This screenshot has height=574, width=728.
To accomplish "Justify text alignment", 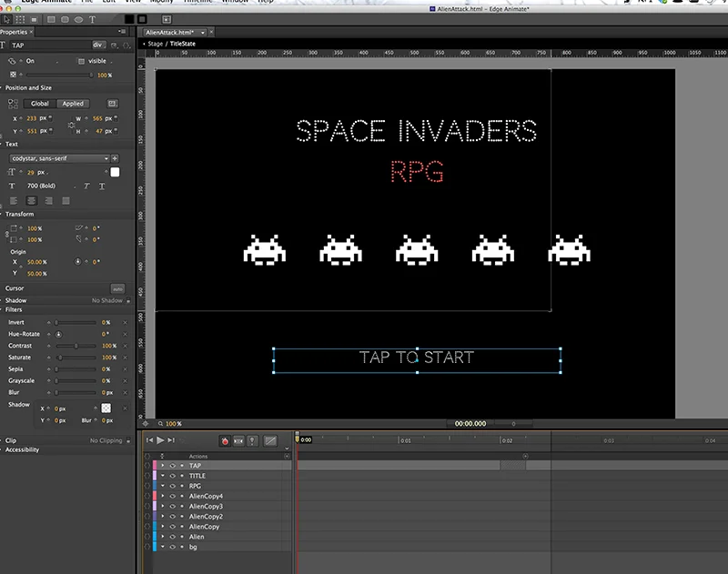I will (x=66, y=200).
